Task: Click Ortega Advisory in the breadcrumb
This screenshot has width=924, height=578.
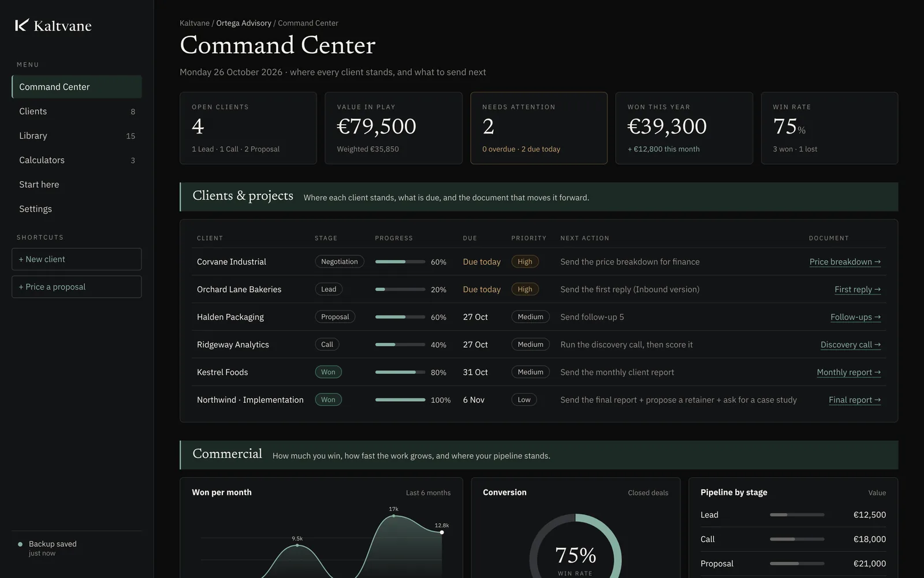Action: pos(244,23)
